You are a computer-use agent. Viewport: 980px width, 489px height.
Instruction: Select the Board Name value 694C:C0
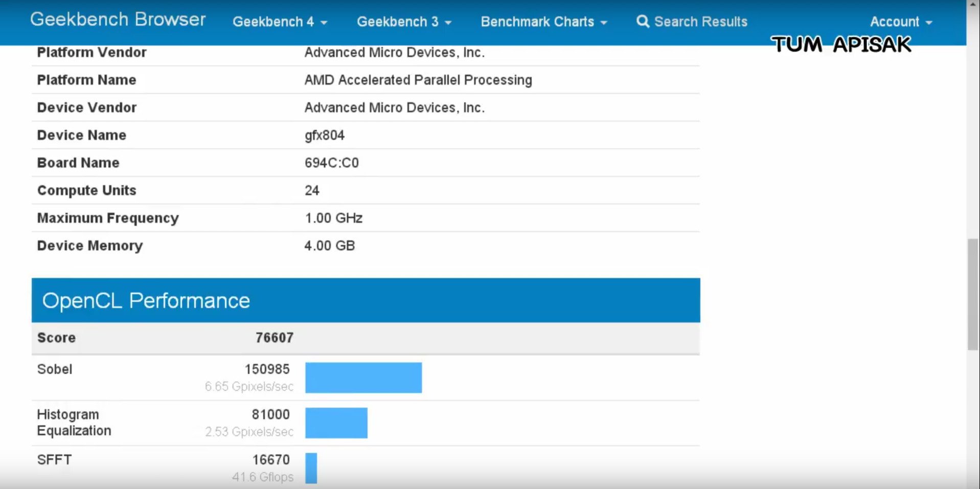[332, 163]
